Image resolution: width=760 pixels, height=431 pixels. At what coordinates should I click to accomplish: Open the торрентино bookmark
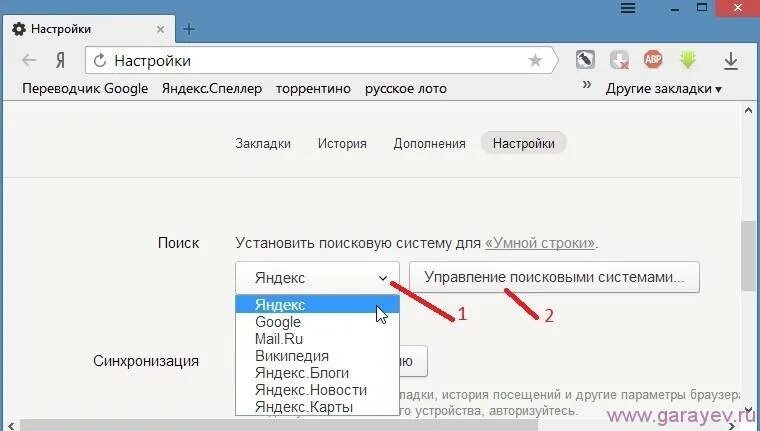[x=313, y=89]
